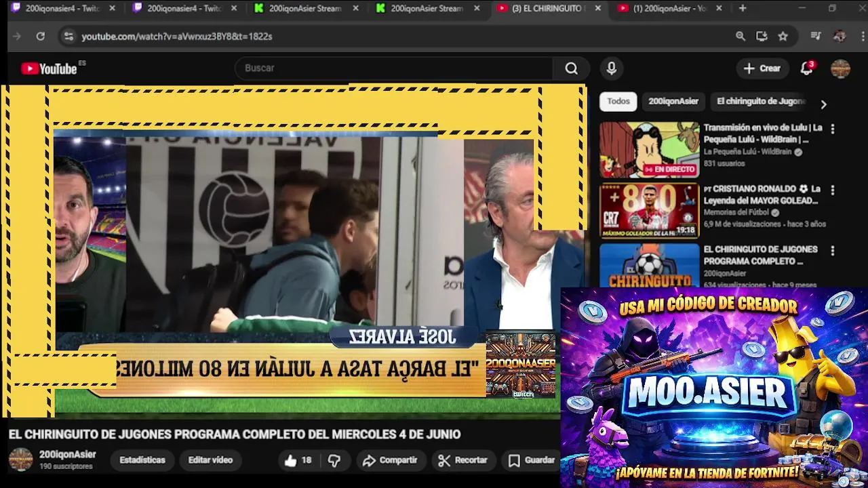This screenshot has width=868, height=488.
Task: Open La Pequeña Lulú live thumbnail
Action: pyautogui.click(x=649, y=150)
